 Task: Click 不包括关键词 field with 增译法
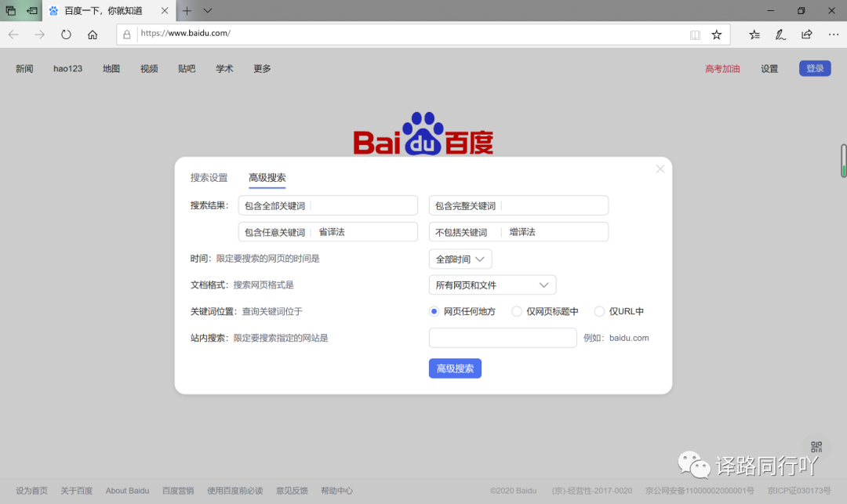[x=518, y=232]
